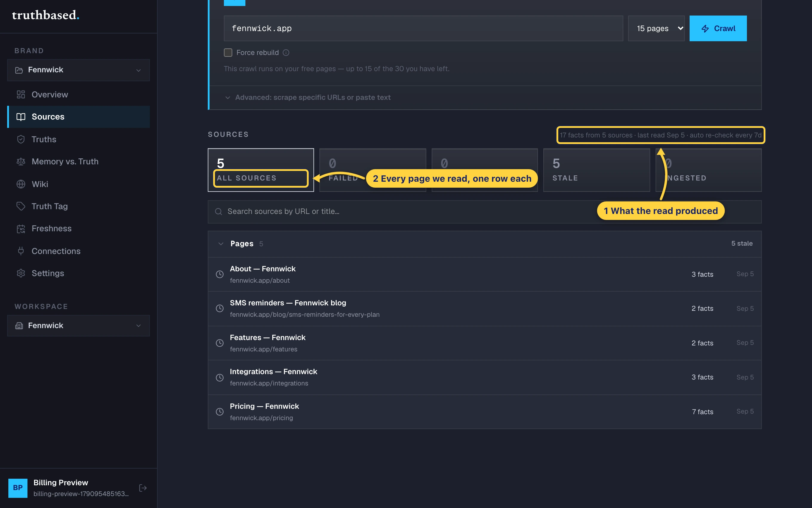Click the Truth Tag tag icon
The image size is (812, 508).
pyautogui.click(x=21, y=206)
